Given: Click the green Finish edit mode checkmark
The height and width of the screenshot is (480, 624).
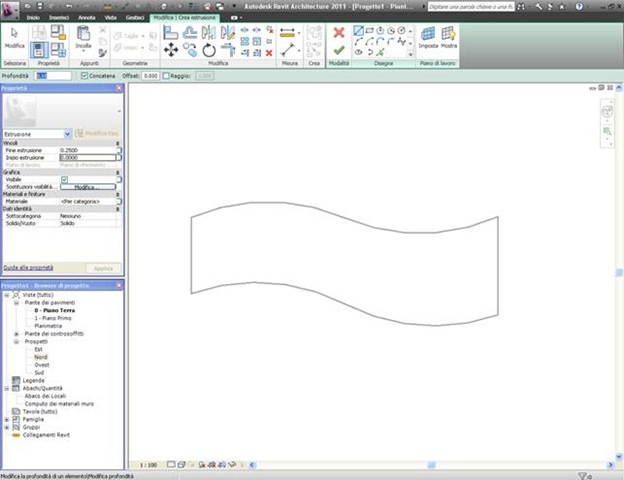Looking at the screenshot, I should [x=339, y=50].
